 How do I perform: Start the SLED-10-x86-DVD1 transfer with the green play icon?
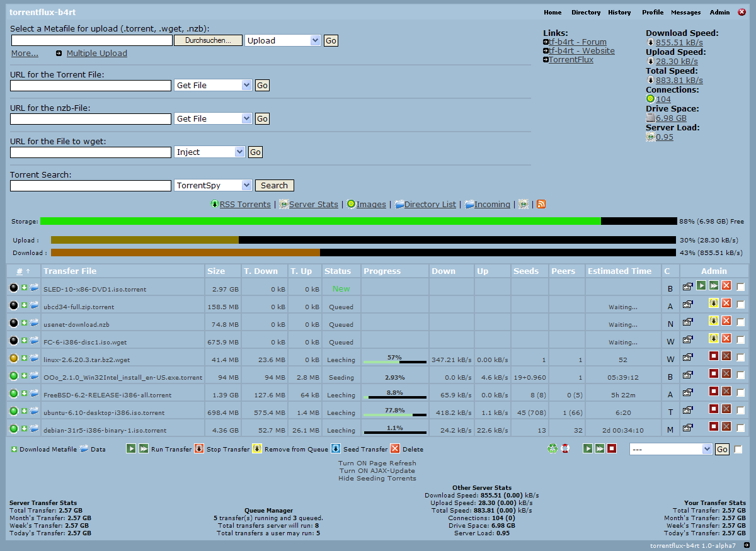pyautogui.click(x=701, y=287)
